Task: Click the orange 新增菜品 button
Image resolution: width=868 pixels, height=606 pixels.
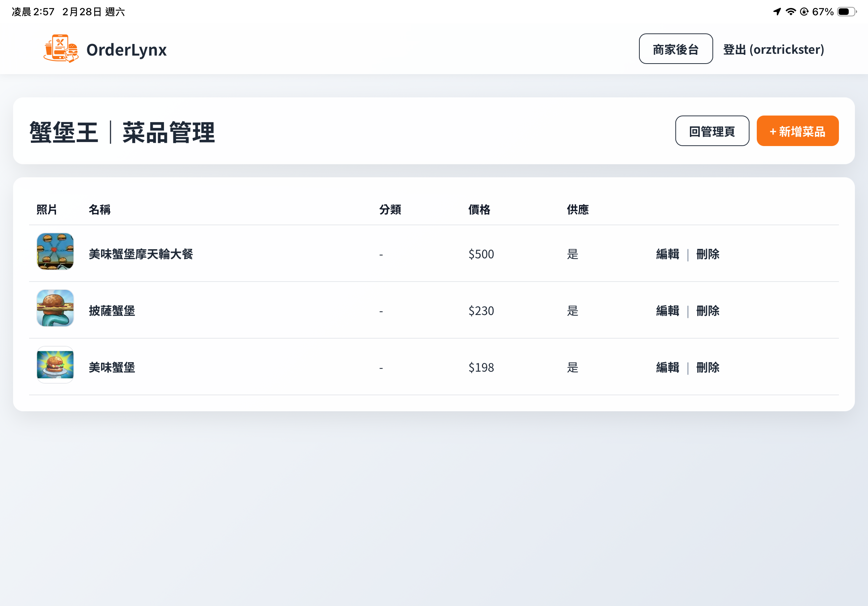Action: [797, 131]
